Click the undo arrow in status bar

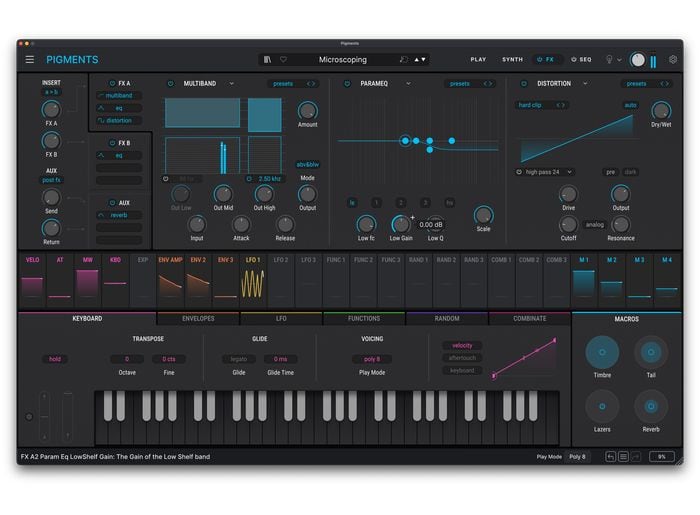[x=610, y=456]
